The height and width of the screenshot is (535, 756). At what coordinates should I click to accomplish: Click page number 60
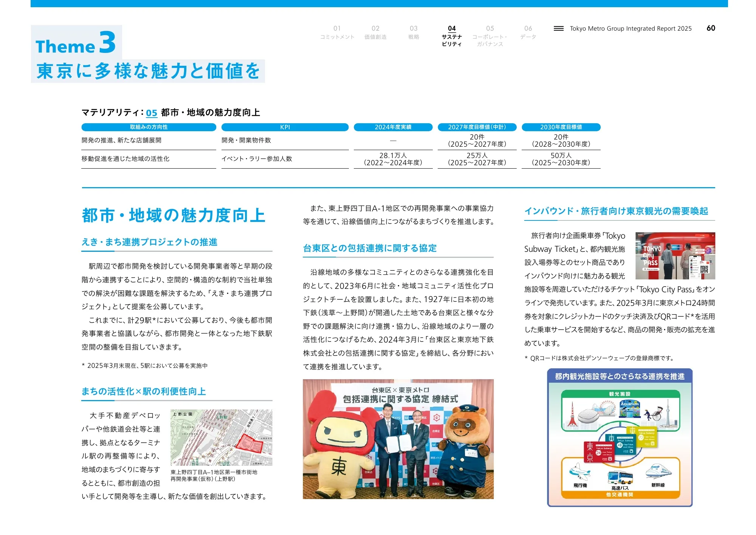coord(711,28)
